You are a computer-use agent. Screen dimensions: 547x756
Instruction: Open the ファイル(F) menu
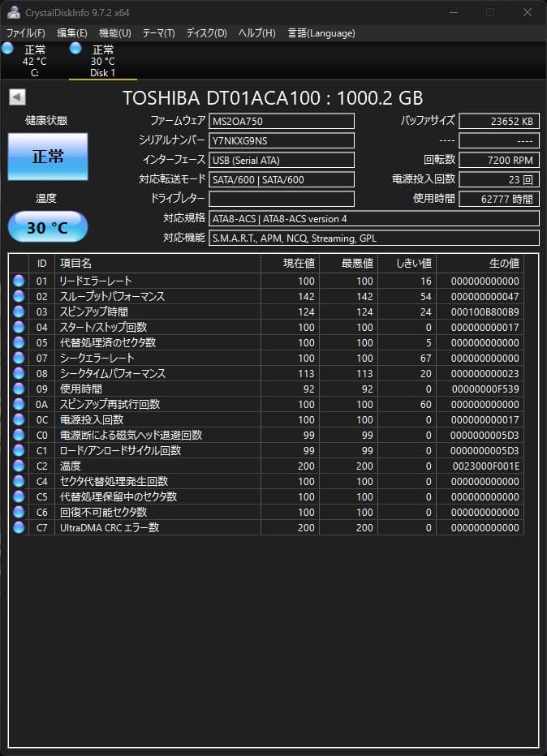pyautogui.click(x=26, y=33)
